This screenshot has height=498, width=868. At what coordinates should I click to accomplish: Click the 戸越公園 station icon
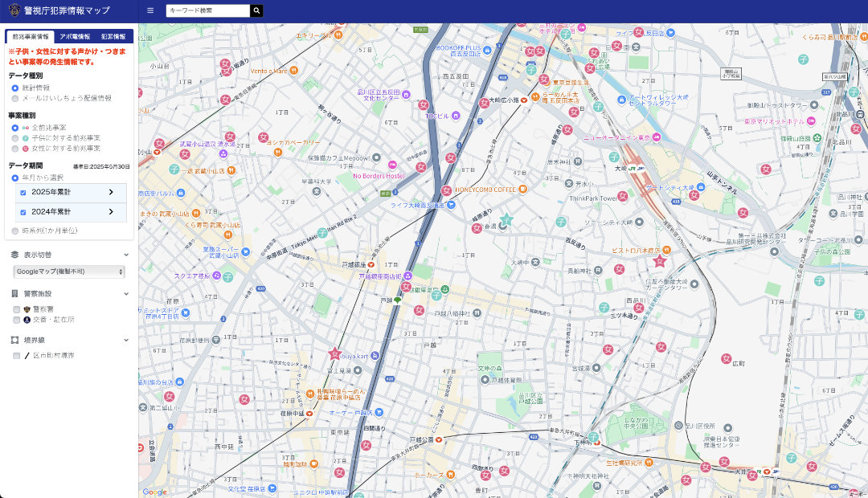(x=439, y=440)
